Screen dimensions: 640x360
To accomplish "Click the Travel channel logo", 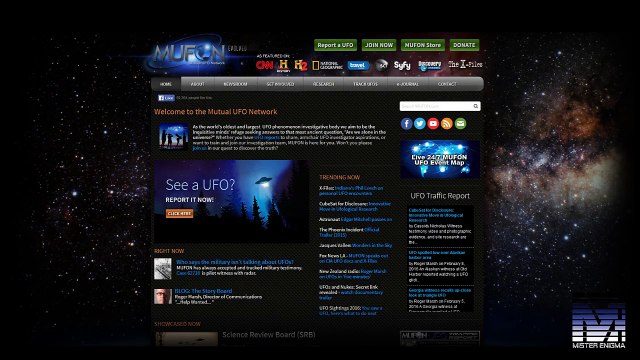I will tap(358, 65).
